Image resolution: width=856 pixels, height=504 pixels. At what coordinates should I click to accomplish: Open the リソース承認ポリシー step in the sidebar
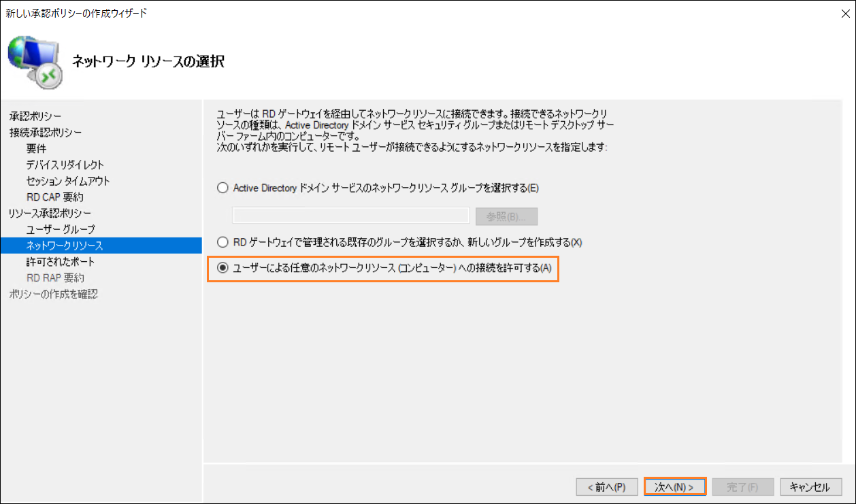coord(50,213)
